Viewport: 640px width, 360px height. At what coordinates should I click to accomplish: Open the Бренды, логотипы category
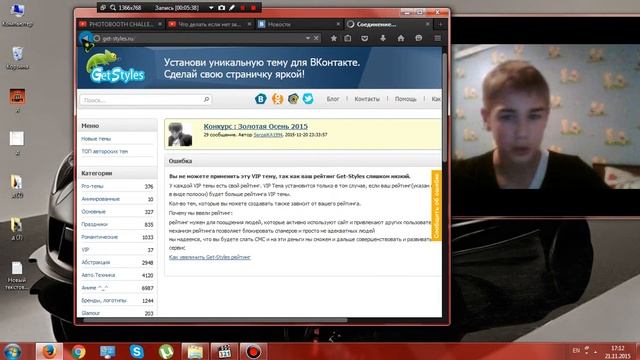(x=104, y=300)
